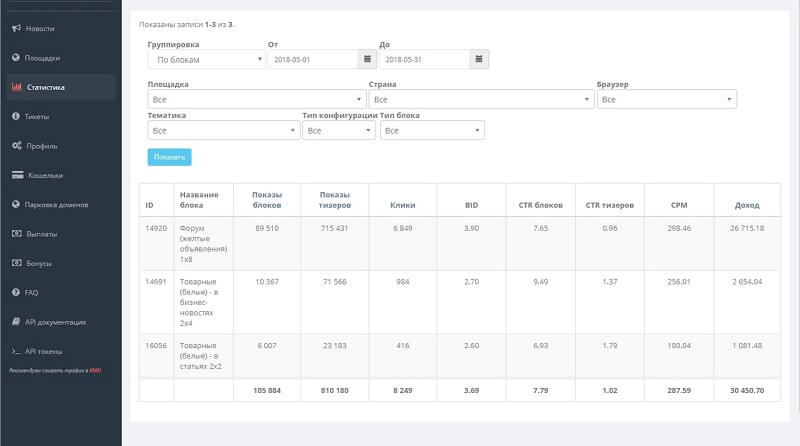This screenshot has height=446, width=800.
Task: Click the question icon beside FAQ
Action: point(16,293)
